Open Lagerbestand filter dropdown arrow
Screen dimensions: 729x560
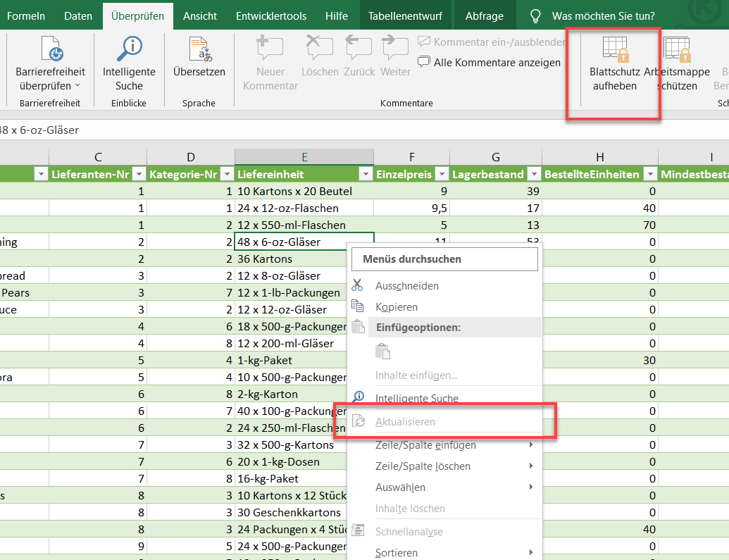[535, 175]
